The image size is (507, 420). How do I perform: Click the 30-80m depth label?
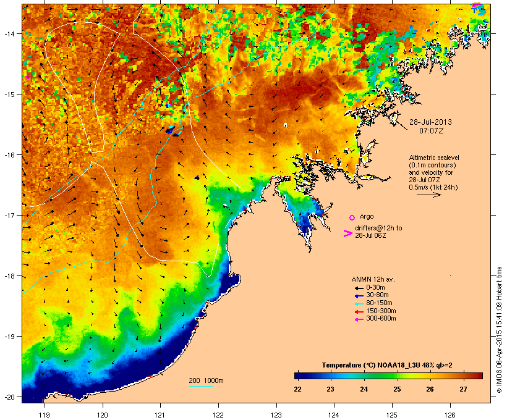click(377, 295)
